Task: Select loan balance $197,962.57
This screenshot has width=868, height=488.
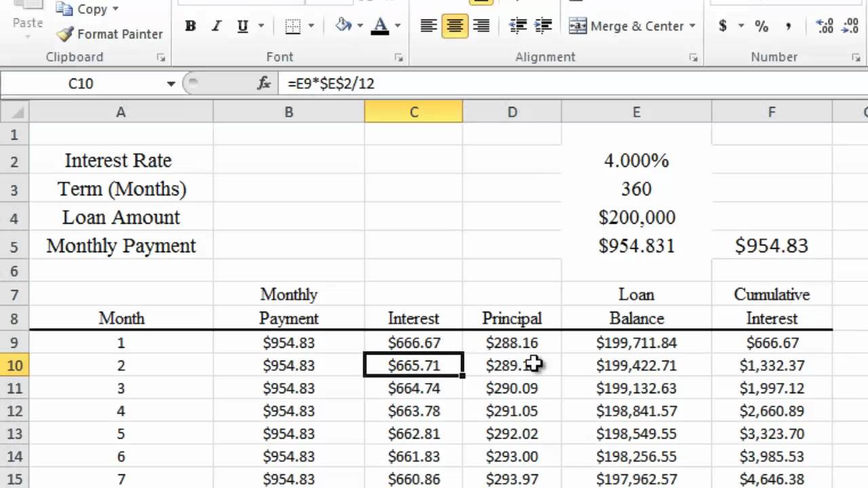Action: pyautogui.click(x=636, y=479)
